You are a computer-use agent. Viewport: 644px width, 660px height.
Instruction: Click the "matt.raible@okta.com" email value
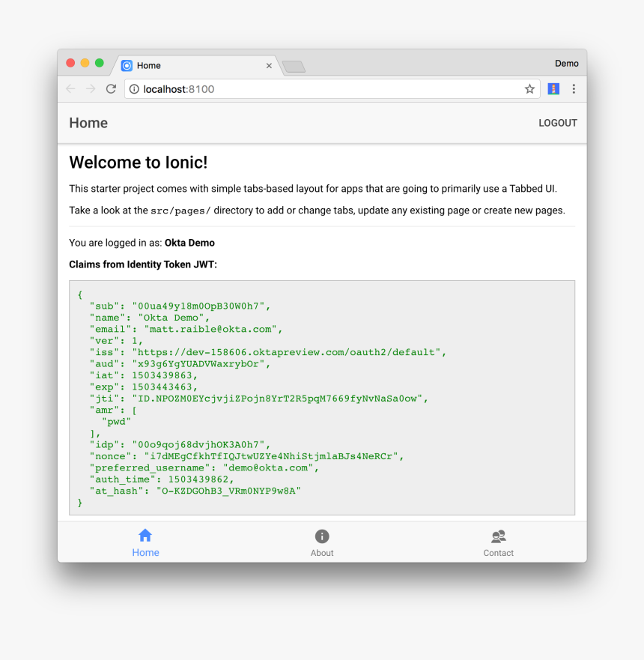[x=210, y=329]
